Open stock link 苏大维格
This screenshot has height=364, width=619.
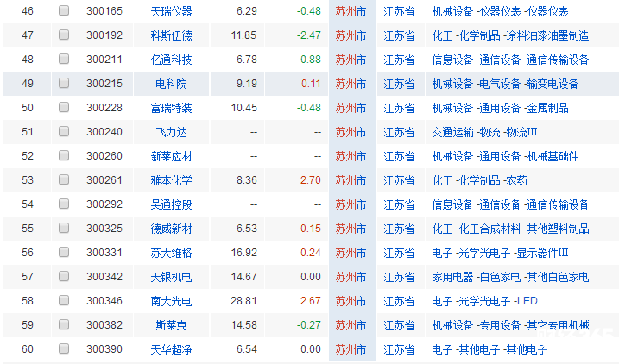(171, 253)
